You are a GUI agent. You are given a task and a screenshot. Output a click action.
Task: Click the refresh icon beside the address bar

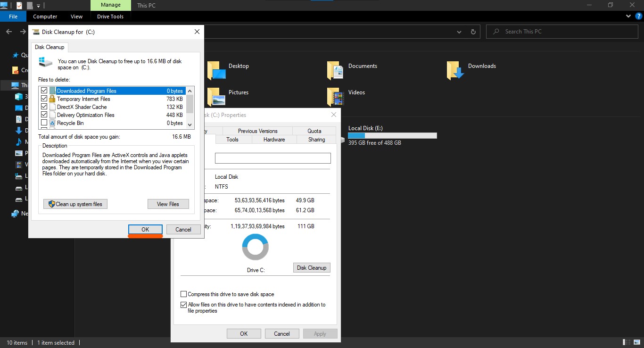pos(473,32)
